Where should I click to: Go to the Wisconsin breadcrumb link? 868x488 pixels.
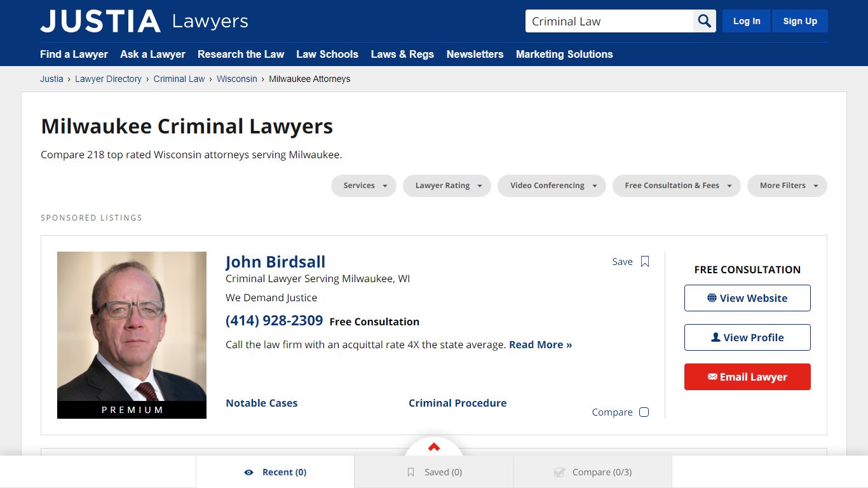237,79
